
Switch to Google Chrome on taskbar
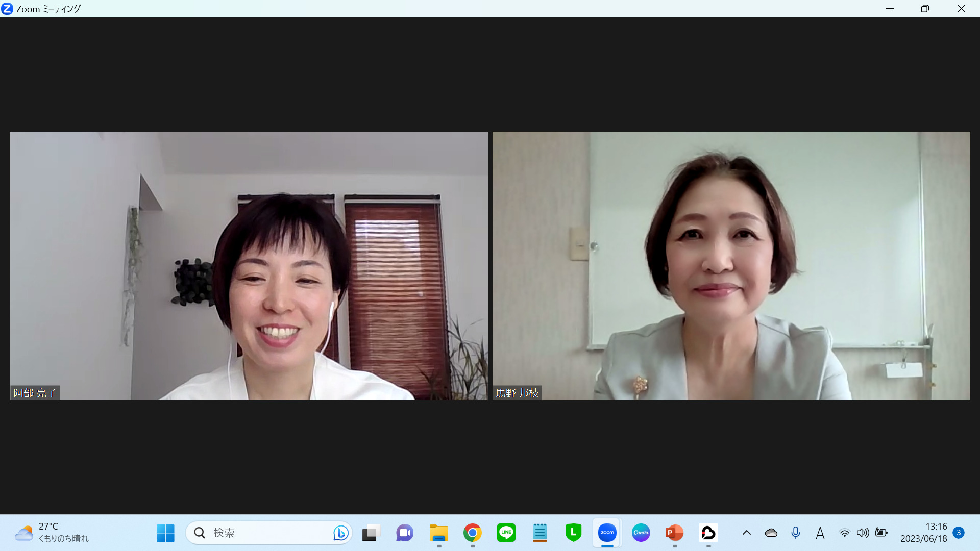pyautogui.click(x=473, y=533)
